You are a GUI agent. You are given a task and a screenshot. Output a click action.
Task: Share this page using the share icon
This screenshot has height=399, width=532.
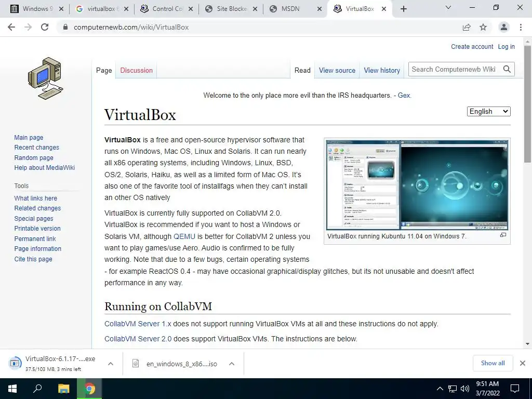tap(467, 27)
